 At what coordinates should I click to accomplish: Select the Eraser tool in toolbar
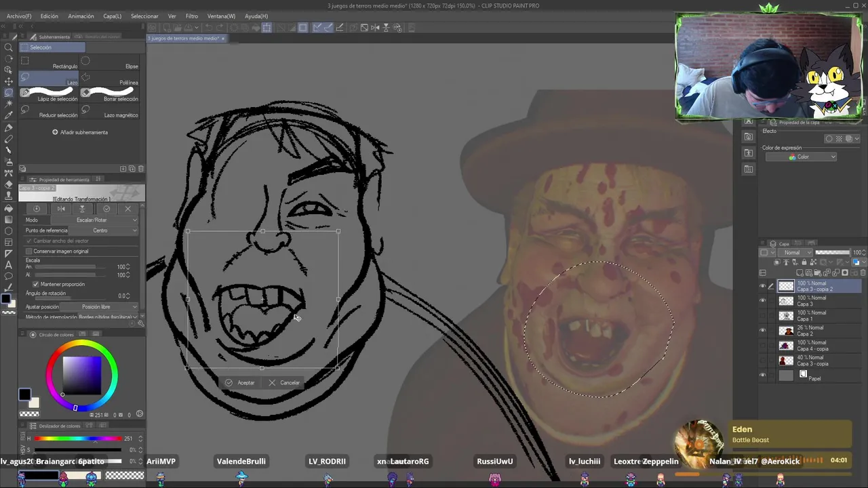9,184
